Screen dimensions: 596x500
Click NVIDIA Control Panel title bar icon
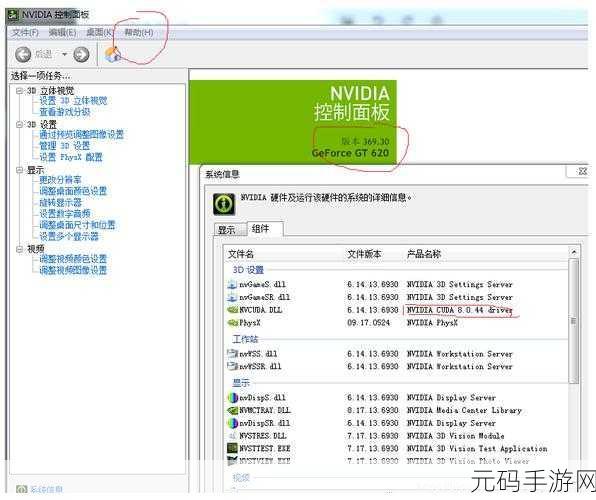[13, 15]
